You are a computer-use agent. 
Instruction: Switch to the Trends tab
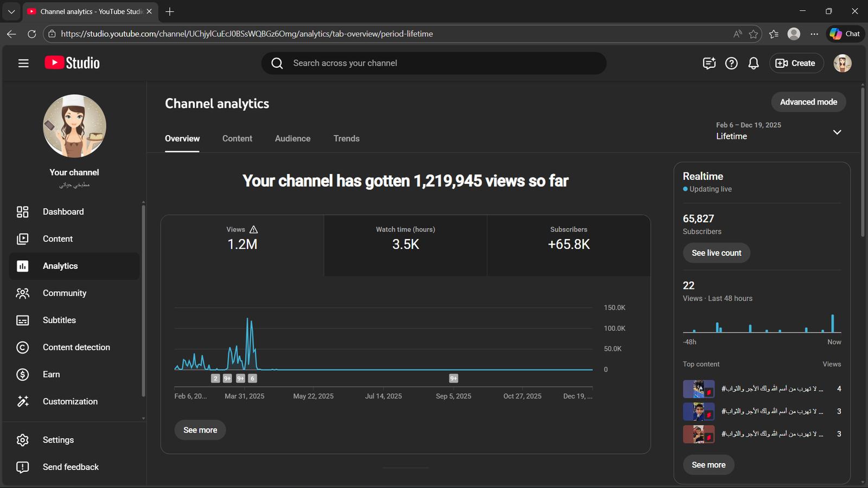pyautogui.click(x=346, y=139)
